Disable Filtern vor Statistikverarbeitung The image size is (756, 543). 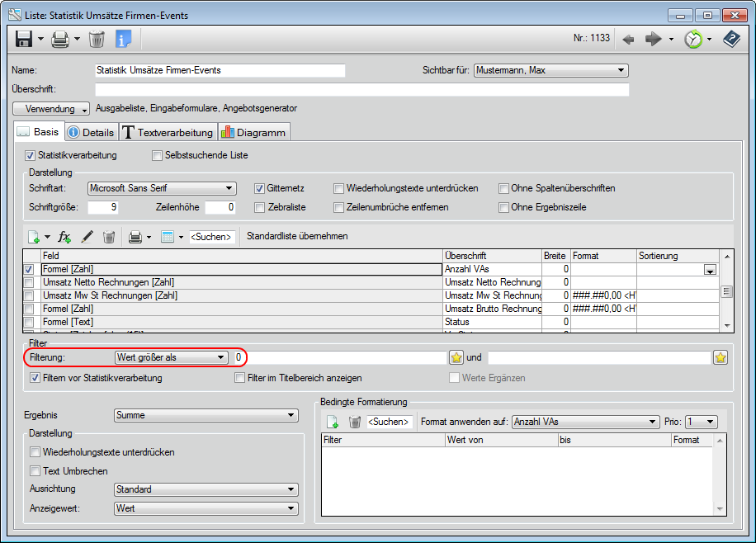click(x=35, y=378)
